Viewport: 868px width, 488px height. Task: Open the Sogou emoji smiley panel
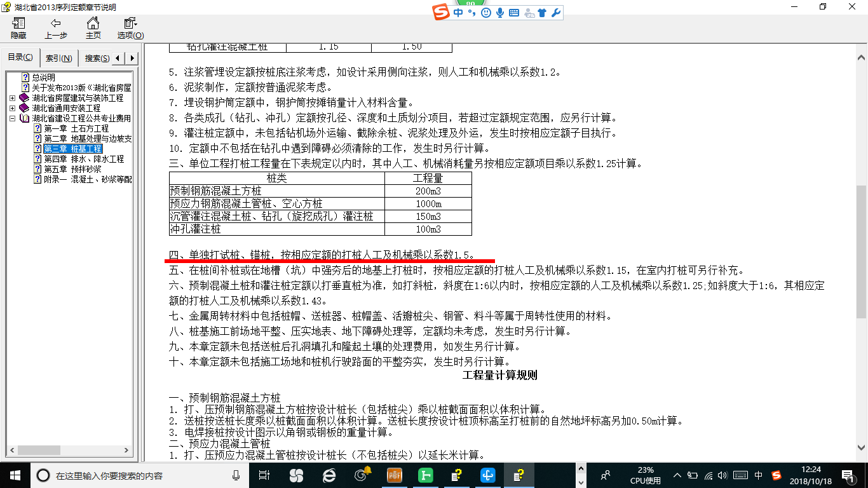[486, 13]
